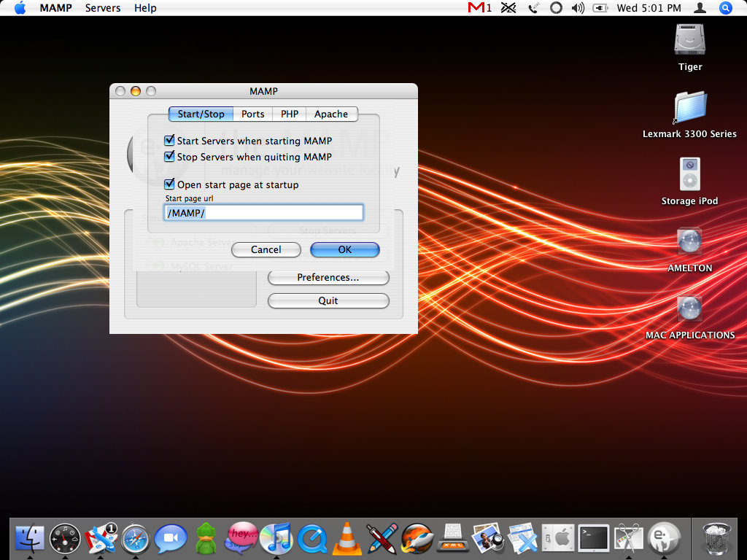Image resolution: width=747 pixels, height=560 pixels.
Task: Launch Safari from the Dock
Action: pyautogui.click(x=136, y=539)
